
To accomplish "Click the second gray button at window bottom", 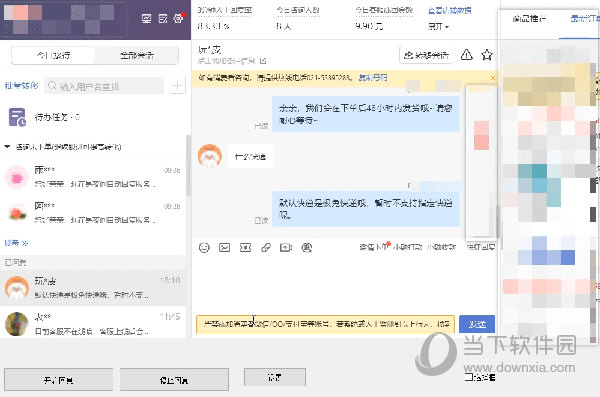I will pyautogui.click(x=174, y=380).
